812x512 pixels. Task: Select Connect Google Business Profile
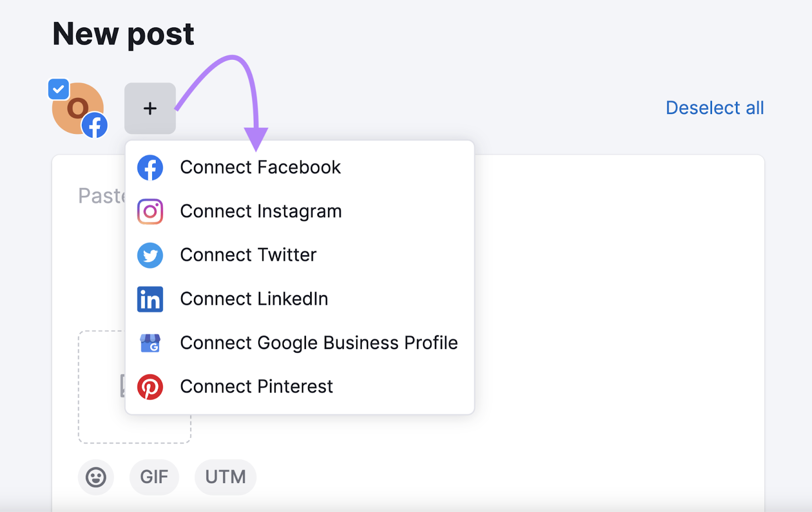point(318,343)
